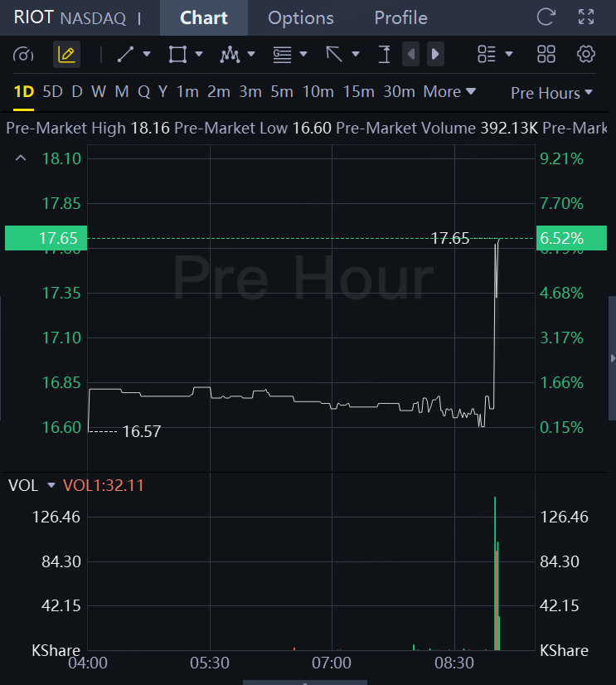
Task: Select the 5D timeframe
Action: coord(52,92)
